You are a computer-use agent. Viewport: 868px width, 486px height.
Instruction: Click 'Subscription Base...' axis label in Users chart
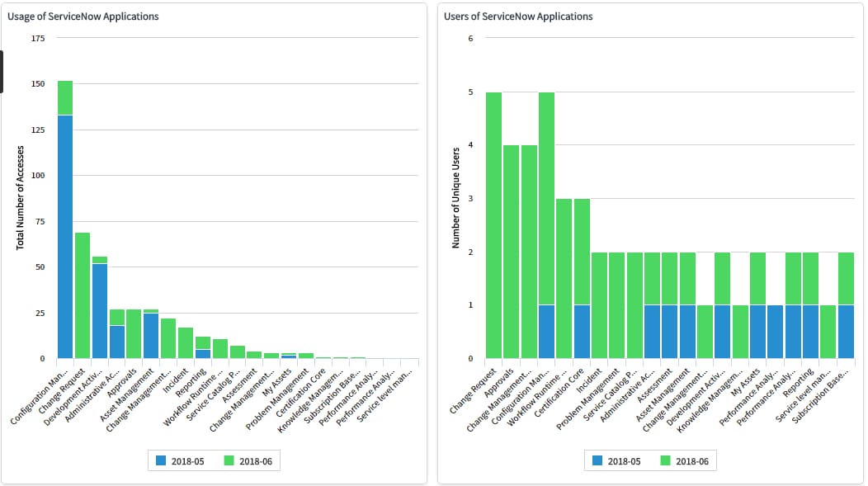820,396
